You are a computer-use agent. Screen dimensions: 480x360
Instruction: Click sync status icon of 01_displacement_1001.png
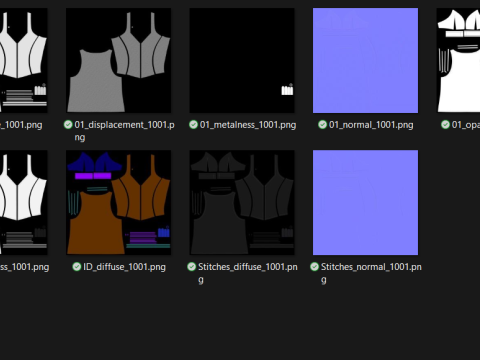click(x=68, y=125)
